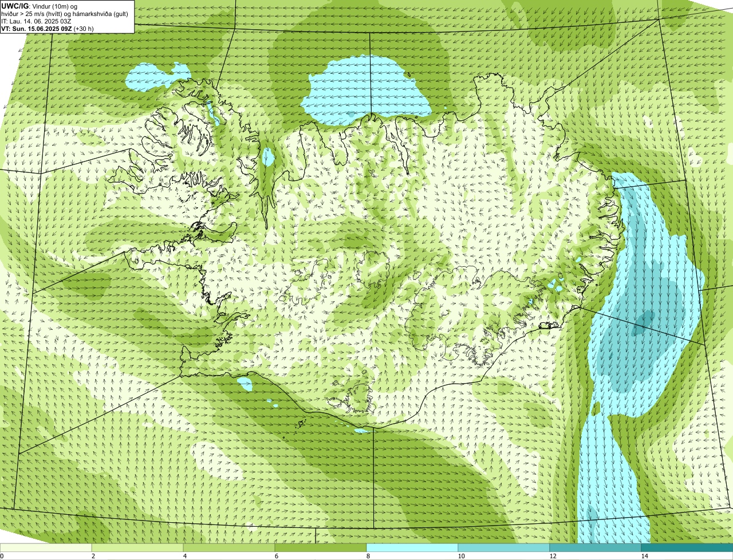Image resolution: width=733 pixels, height=560 pixels.
Task: Click the "UWC/IG: Vindur (10m) og" title line
Action: 39,6
